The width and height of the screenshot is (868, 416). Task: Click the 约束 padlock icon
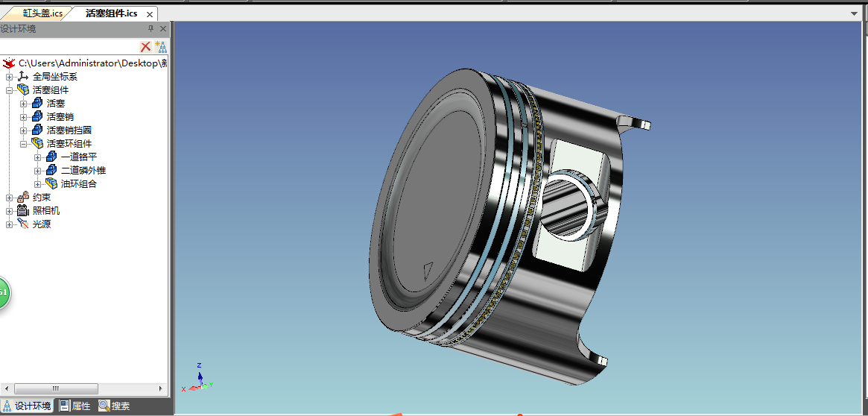tap(23, 197)
